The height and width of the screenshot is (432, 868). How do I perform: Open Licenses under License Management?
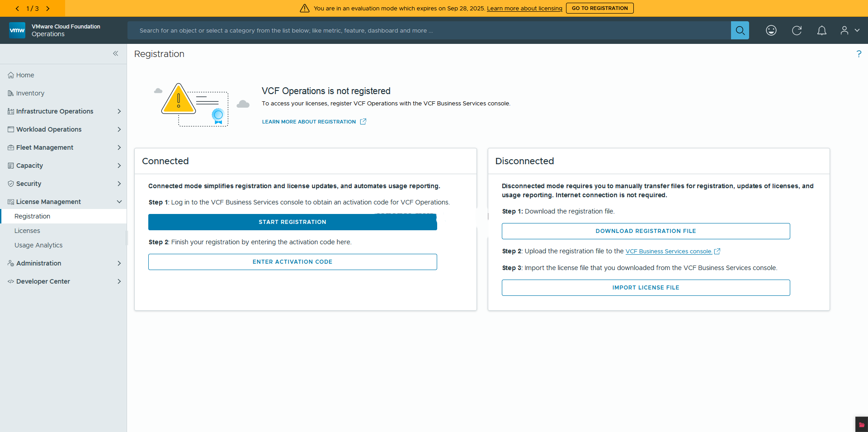coord(27,231)
